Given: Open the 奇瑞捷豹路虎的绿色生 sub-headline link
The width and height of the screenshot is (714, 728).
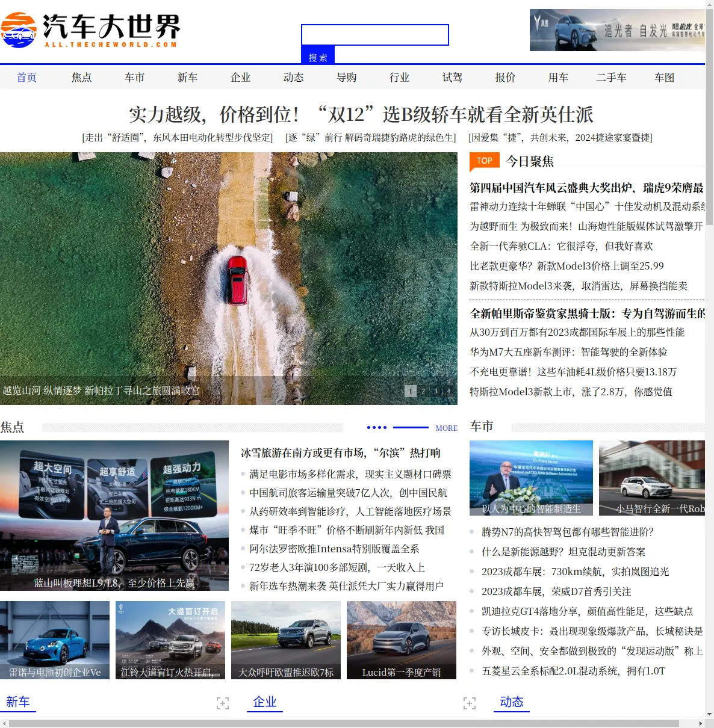Looking at the screenshot, I should pos(371,138).
